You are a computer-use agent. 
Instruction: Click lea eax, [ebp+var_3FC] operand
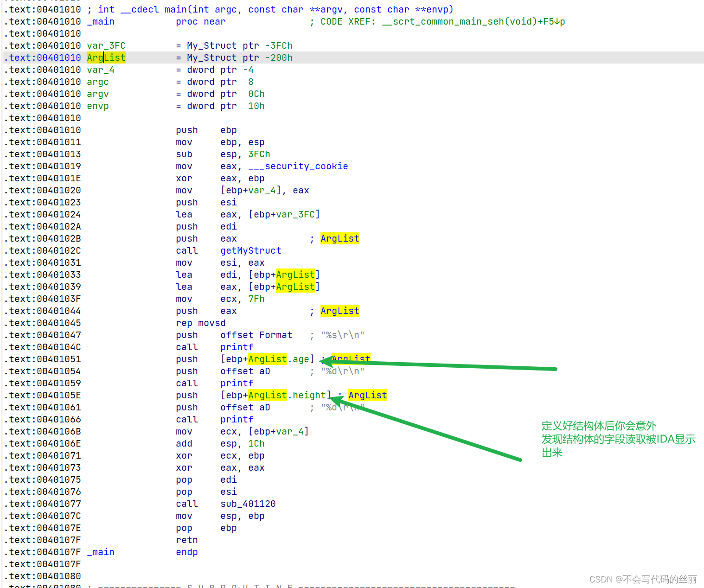point(284,214)
